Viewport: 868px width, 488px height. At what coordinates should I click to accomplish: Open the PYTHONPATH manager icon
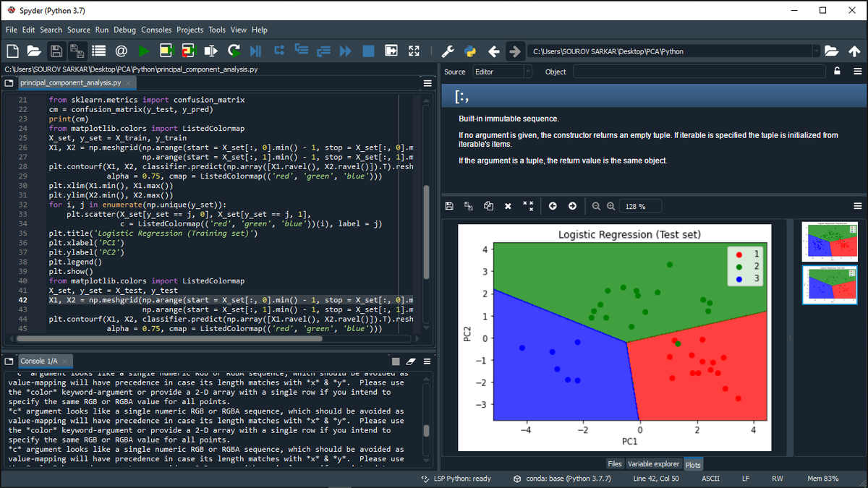[x=470, y=51]
